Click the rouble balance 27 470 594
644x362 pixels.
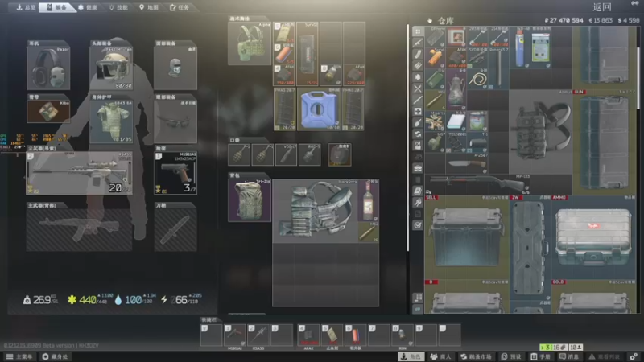point(563,20)
